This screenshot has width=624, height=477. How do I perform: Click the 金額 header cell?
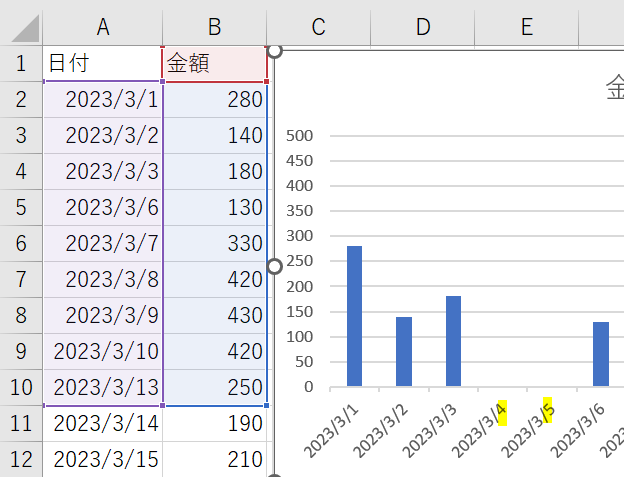pyautogui.click(x=214, y=63)
